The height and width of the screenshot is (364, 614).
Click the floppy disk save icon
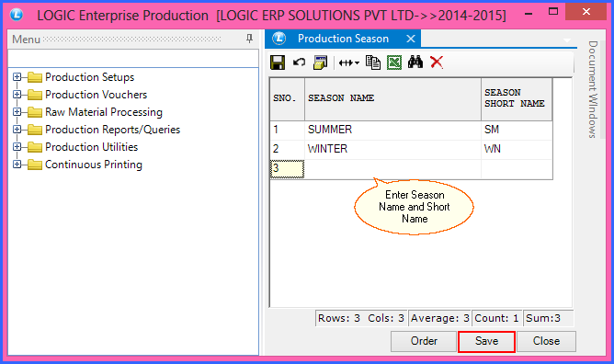(x=278, y=63)
